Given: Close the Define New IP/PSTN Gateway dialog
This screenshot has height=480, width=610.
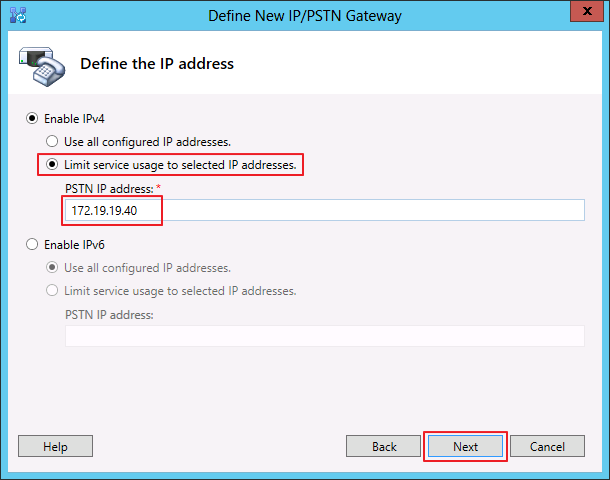Looking at the screenshot, I should click(587, 11).
